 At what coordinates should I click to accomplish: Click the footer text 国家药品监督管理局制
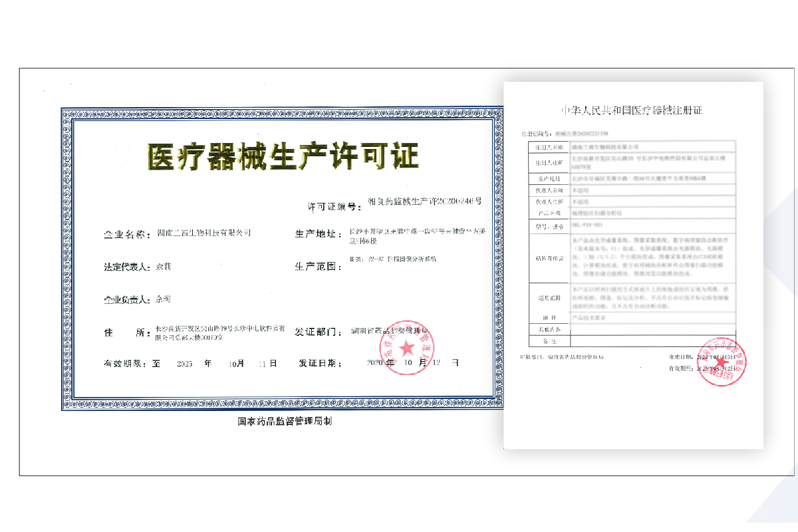[x=285, y=422]
